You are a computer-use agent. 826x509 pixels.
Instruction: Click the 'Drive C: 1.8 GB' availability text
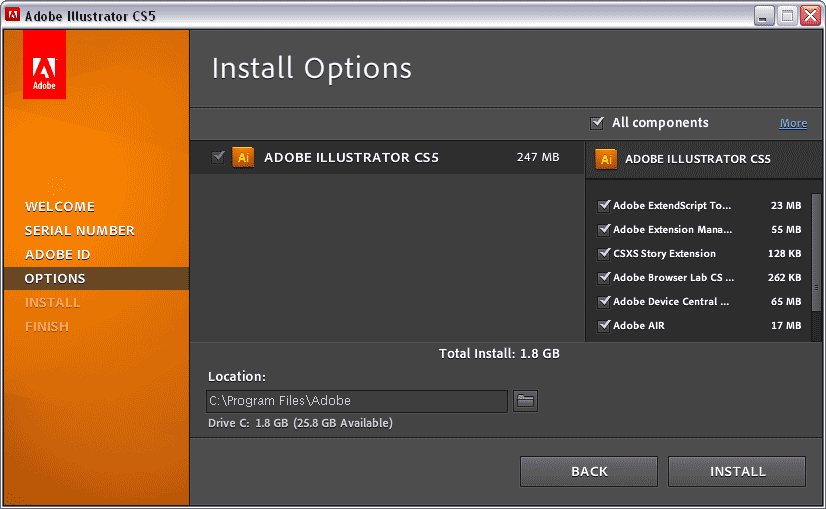click(x=300, y=423)
